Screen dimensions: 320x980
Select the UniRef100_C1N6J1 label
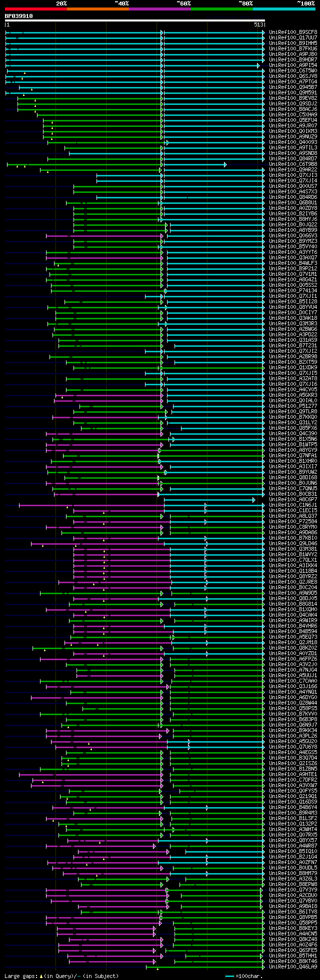(x=293, y=505)
